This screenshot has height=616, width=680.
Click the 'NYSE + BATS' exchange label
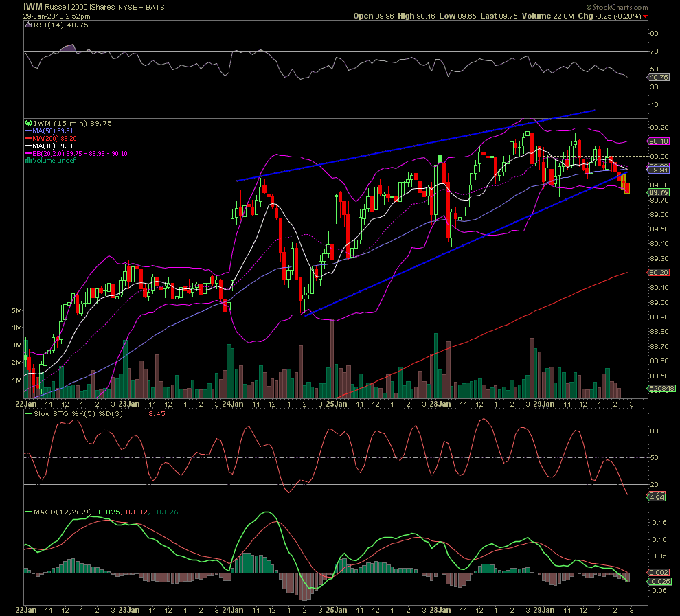pyautogui.click(x=141, y=8)
